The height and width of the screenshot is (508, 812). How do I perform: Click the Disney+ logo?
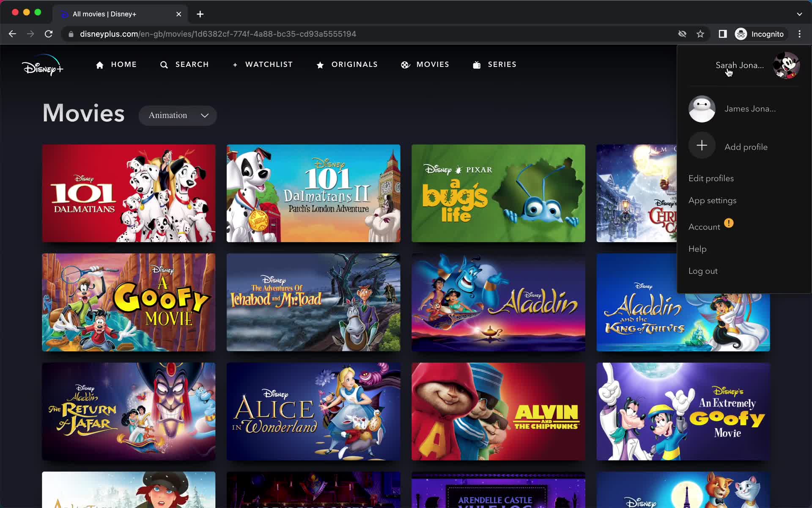[x=42, y=65]
